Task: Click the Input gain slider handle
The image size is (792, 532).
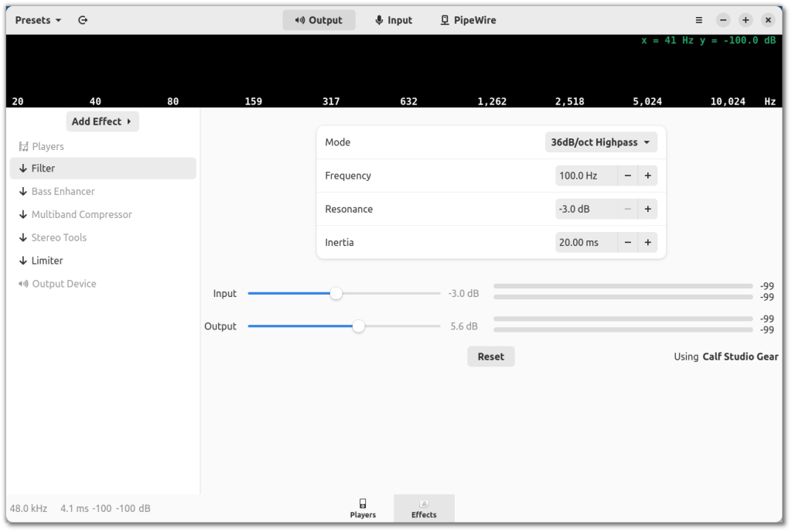Action: coord(336,294)
